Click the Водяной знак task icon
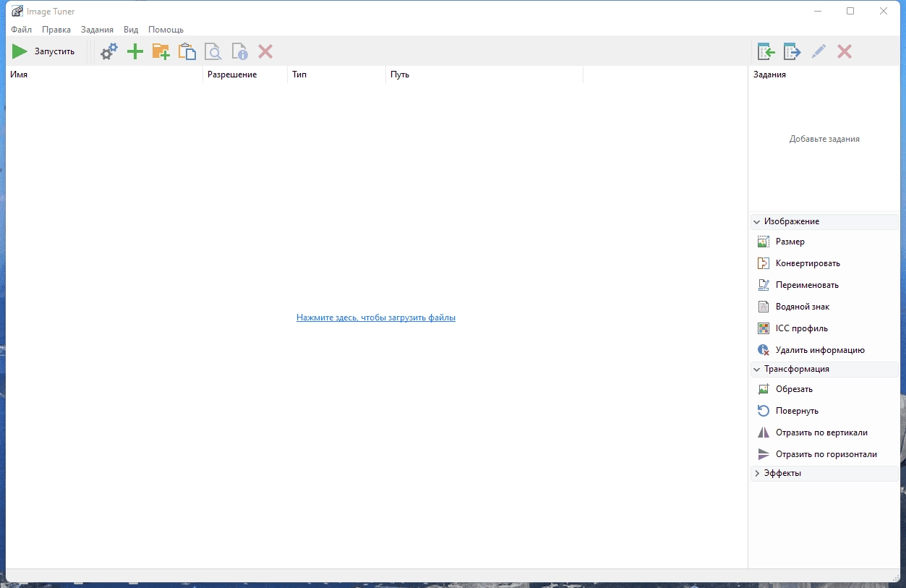The height and width of the screenshot is (588, 906). tap(763, 307)
